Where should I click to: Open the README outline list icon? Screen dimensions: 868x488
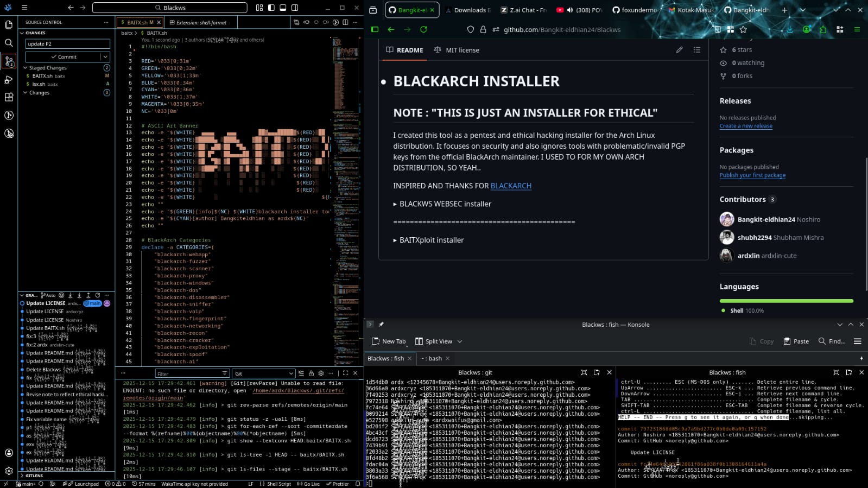coord(697,50)
